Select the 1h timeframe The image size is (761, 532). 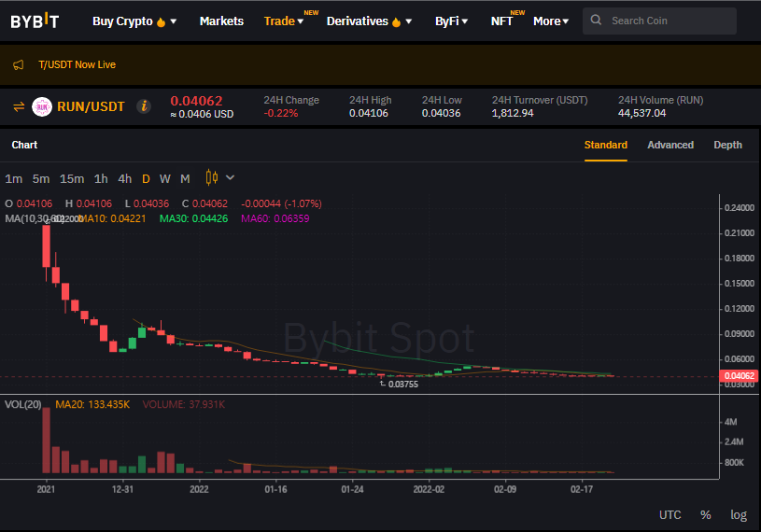point(101,179)
